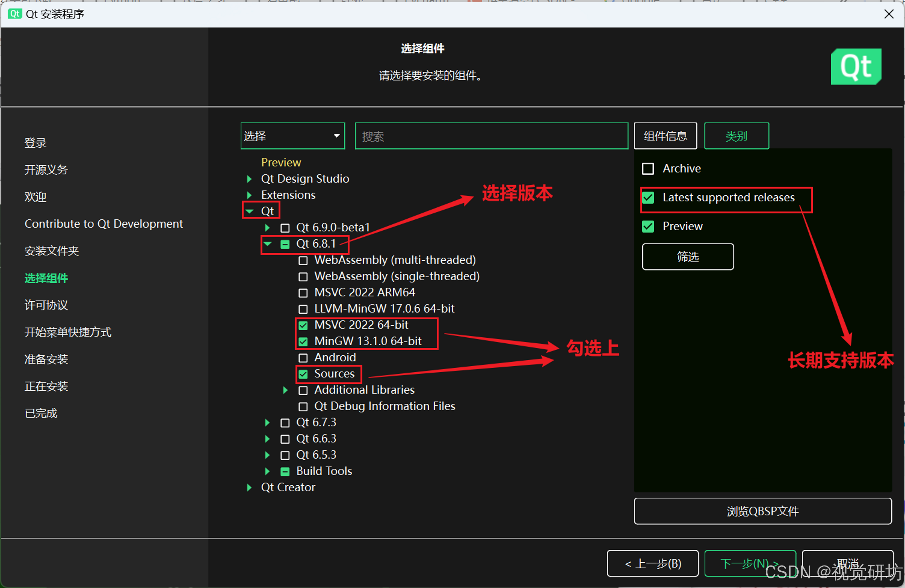Expand the Qt Design Studio node

click(x=249, y=178)
